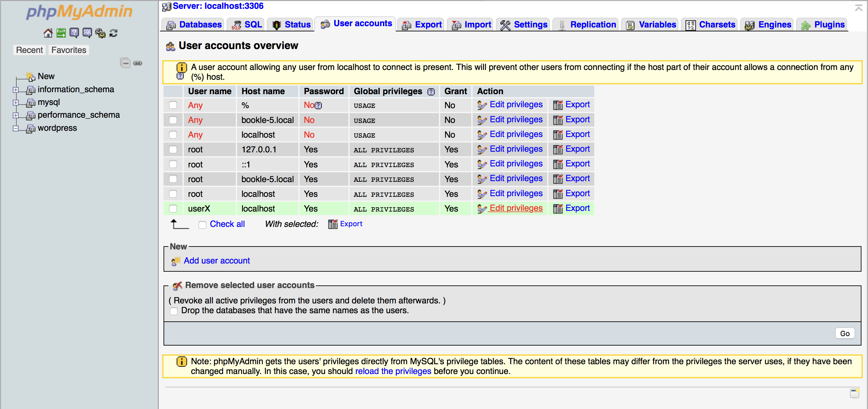This screenshot has height=409, width=868.
Task: Click the Home icon in sidebar
Action: click(48, 33)
